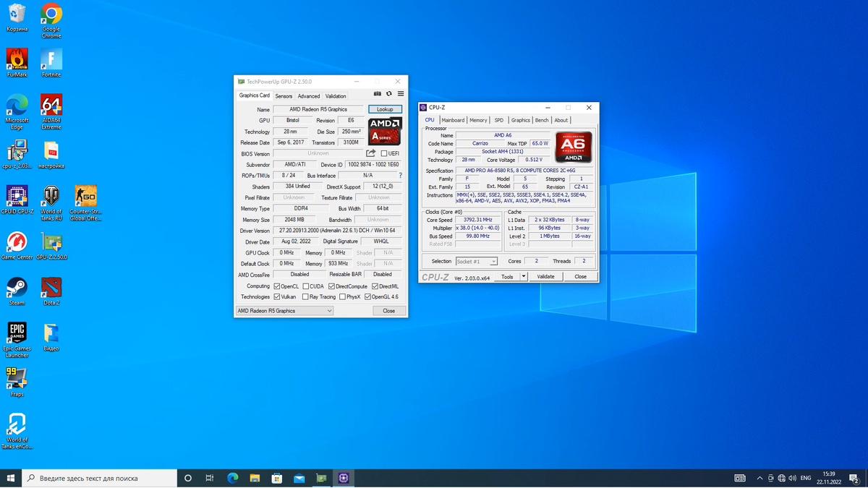The width and height of the screenshot is (868, 488).
Task: Open the Mainboard tab in CPU-Z
Action: coord(453,120)
